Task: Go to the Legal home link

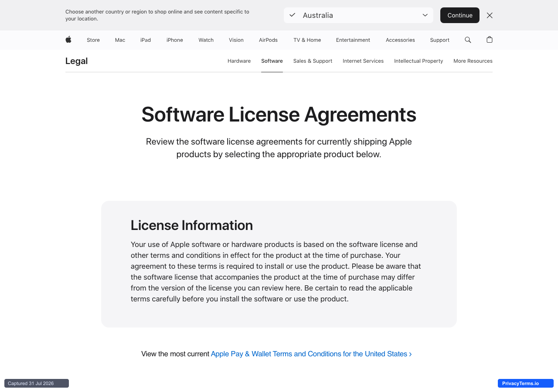Action: [x=77, y=61]
